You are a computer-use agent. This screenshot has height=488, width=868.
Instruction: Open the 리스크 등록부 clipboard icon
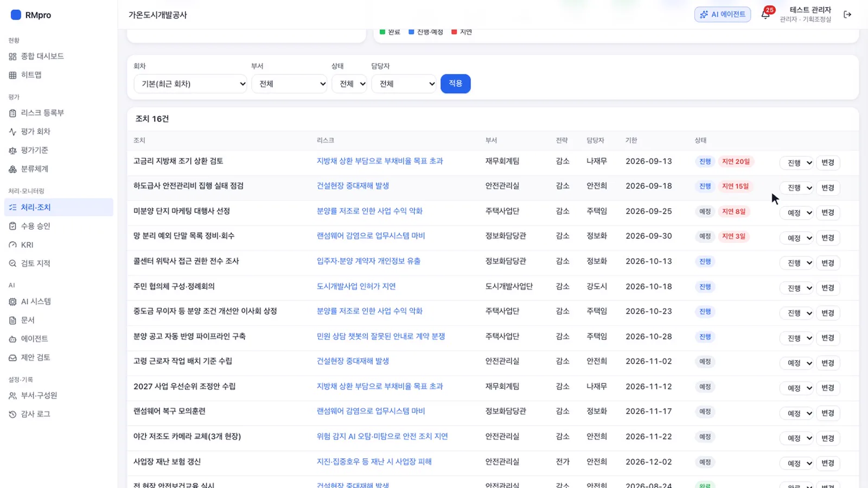(12, 113)
